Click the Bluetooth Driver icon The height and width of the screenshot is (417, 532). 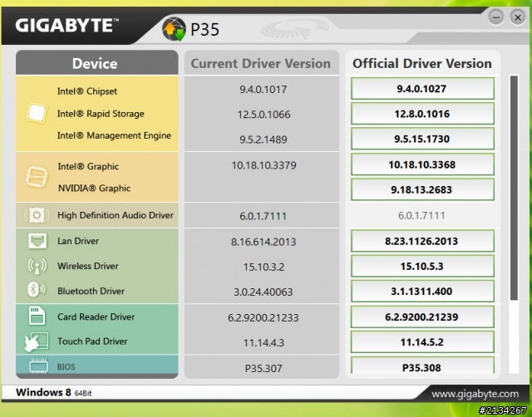36,290
